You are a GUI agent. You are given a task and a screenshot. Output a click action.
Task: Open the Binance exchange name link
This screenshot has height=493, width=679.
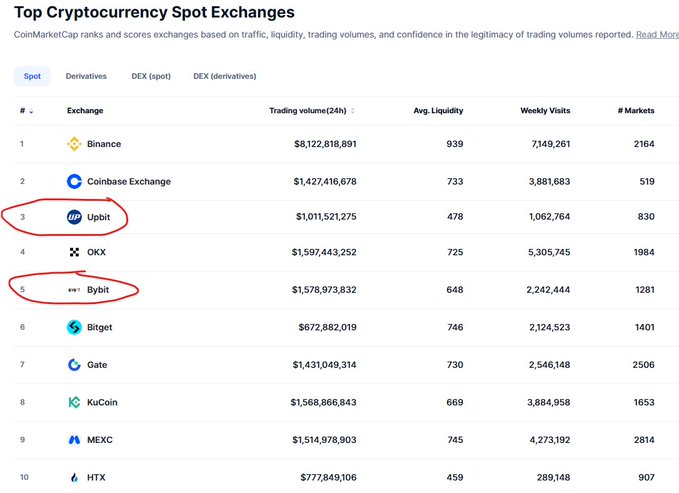click(104, 144)
